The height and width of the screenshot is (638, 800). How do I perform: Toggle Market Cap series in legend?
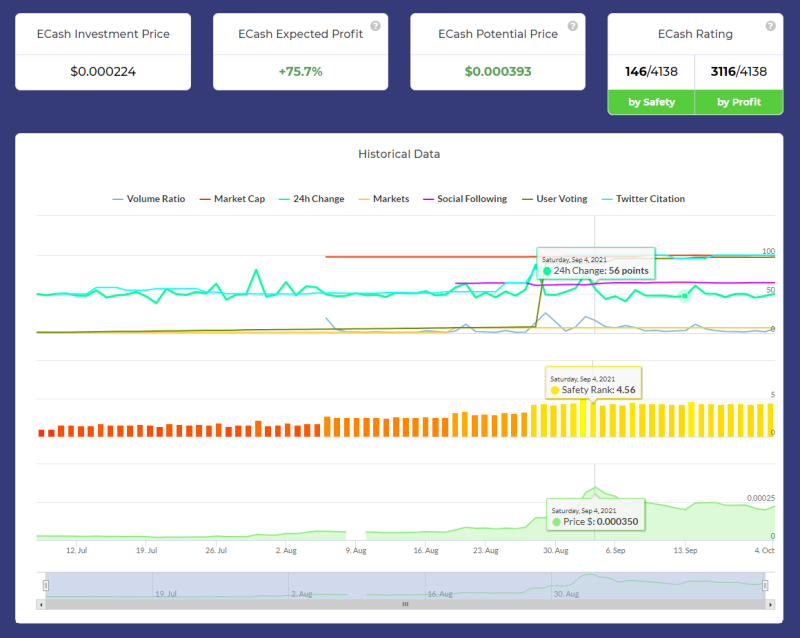[x=232, y=199]
